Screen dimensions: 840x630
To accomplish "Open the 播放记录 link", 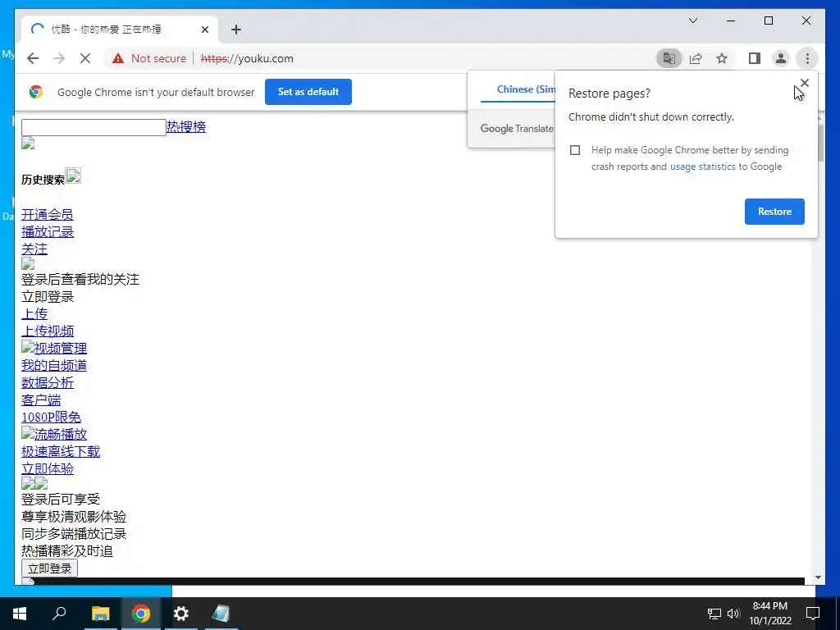I will coord(47,232).
